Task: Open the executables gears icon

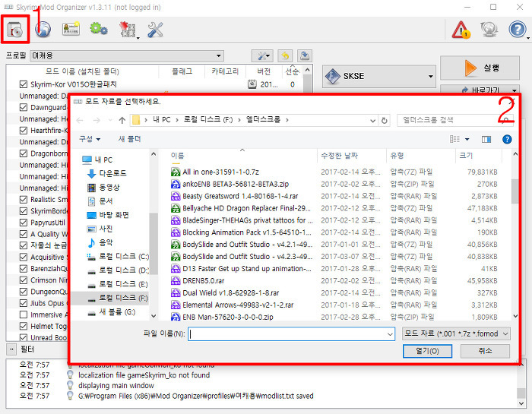Action: pos(99,29)
